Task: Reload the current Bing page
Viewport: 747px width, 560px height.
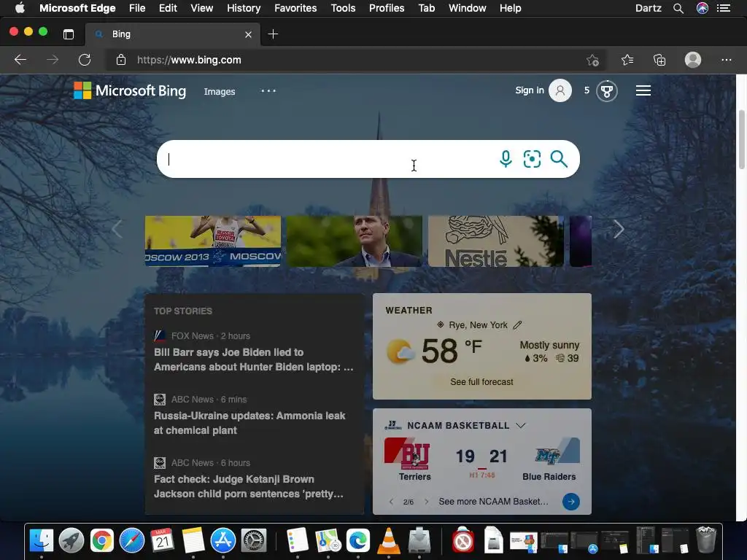Action: 85,60
